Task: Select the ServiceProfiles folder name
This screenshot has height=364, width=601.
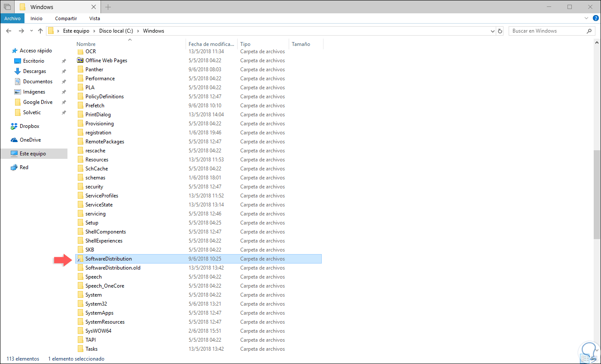Action: click(102, 196)
